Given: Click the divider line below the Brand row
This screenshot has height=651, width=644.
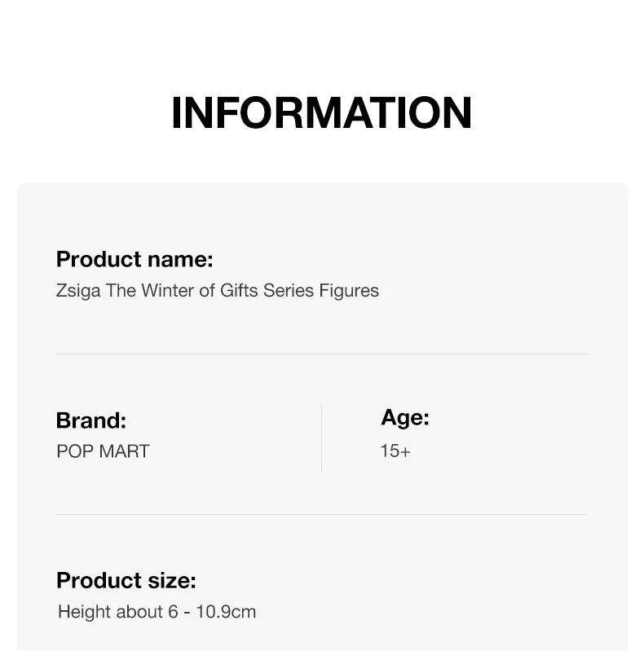Looking at the screenshot, I should coord(321,515).
